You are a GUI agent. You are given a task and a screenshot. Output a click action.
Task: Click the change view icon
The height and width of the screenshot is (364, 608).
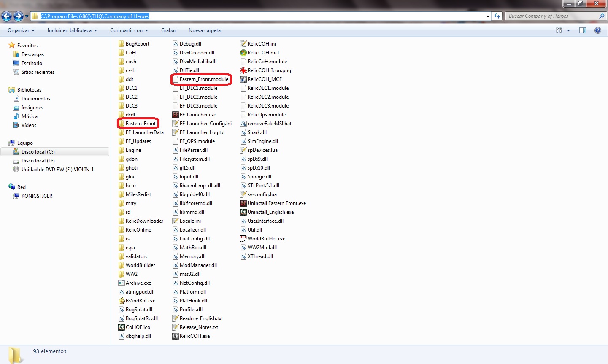point(559,30)
